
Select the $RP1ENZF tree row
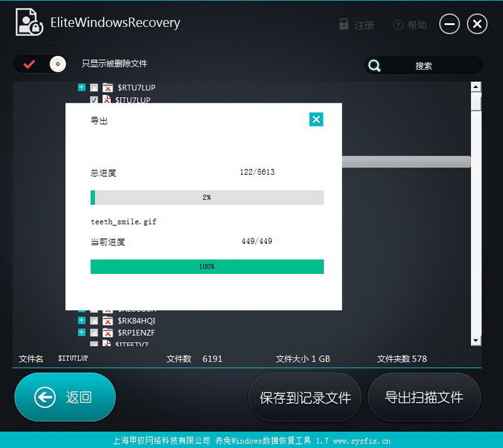136,333
